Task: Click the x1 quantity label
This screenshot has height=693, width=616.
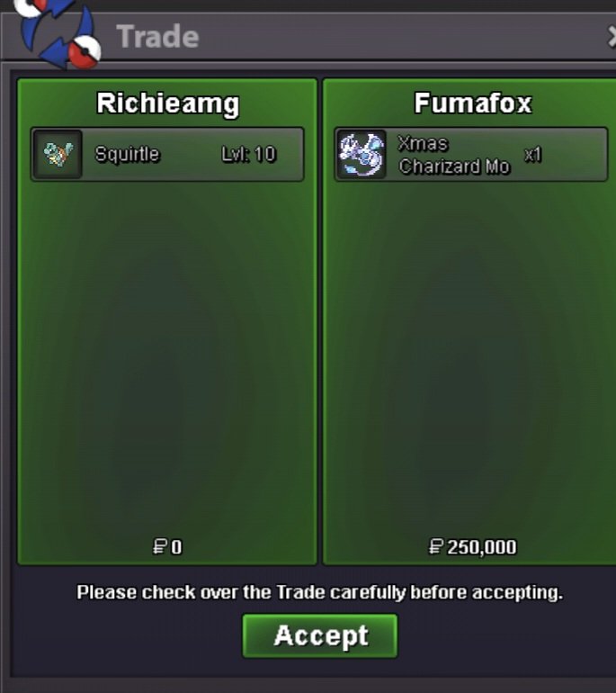Action: pyautogui.click(x=532, y=155)
